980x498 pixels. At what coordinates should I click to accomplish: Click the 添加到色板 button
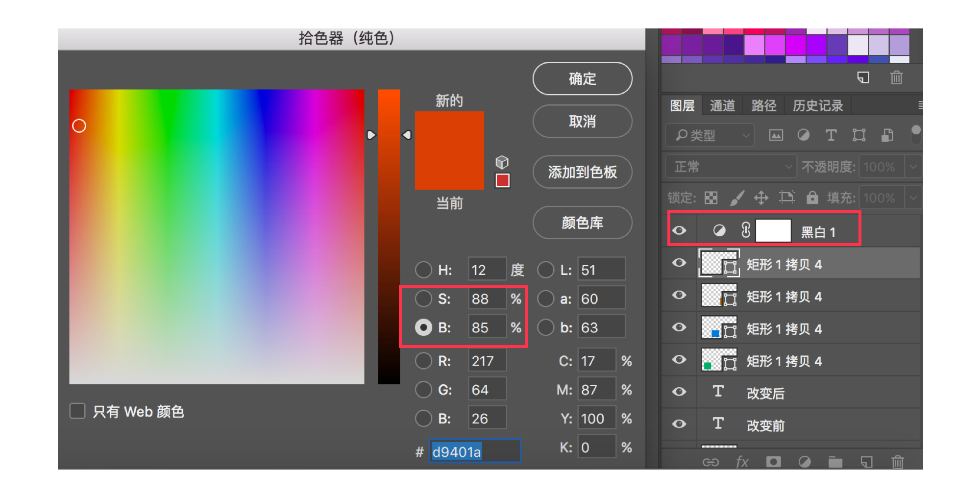[582, 172]
